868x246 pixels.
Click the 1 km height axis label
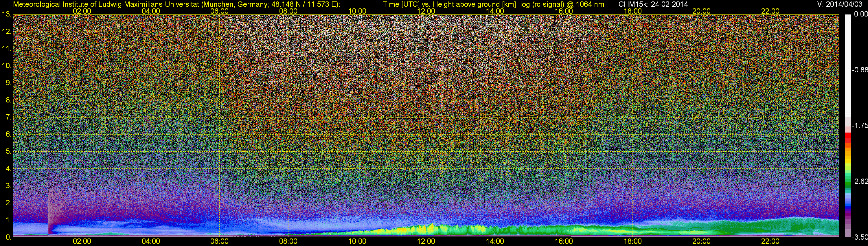8,220
